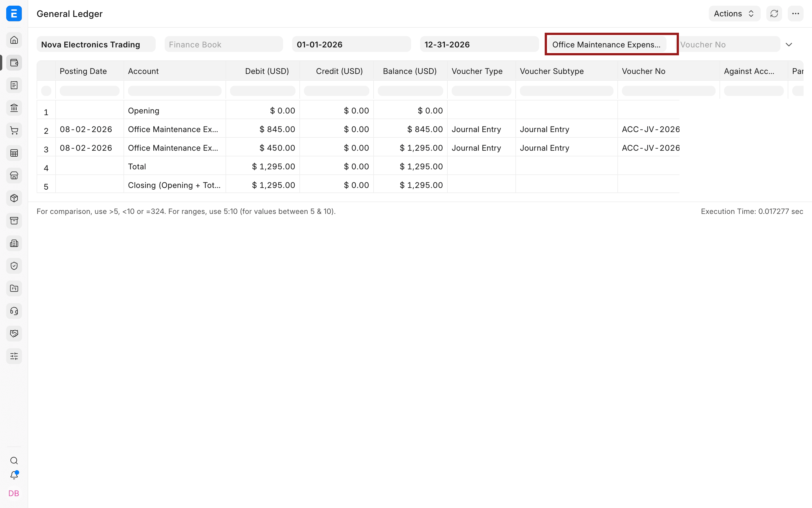Click the archive box sidebar icon
Viewport: 812px width, 508px height.
tap(14, 221)
